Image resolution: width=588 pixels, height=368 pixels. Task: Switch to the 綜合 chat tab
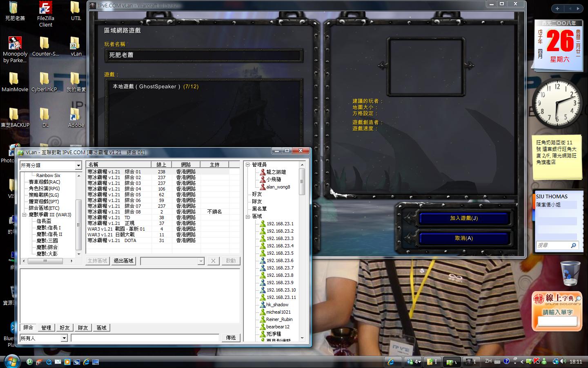click(28, 328)
